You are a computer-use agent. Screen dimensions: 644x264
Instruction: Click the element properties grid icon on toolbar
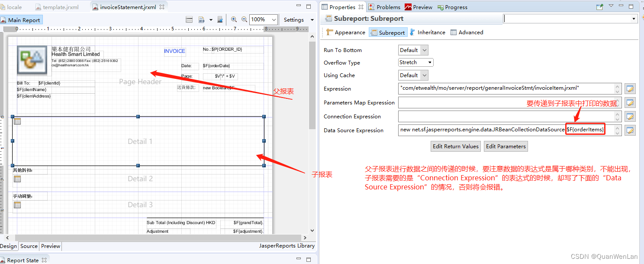pos(189,20)
